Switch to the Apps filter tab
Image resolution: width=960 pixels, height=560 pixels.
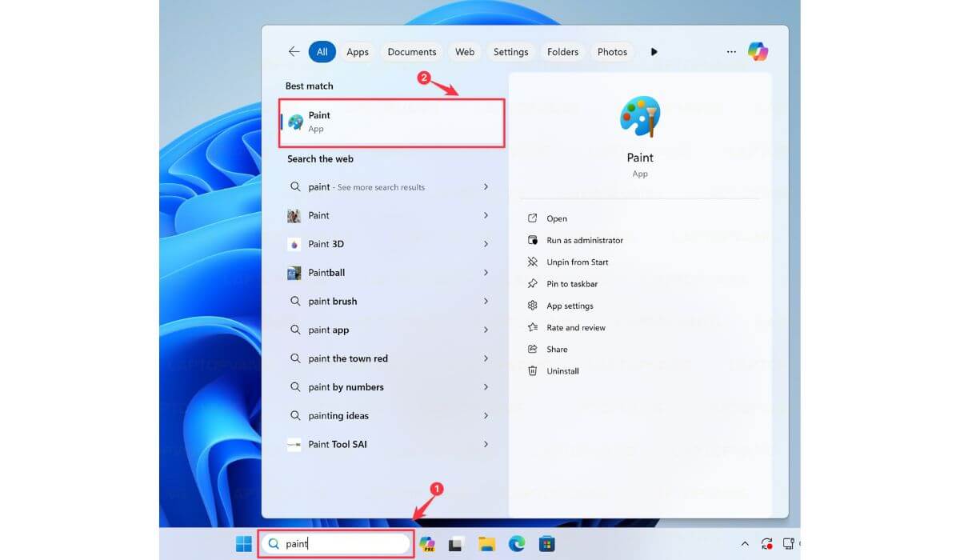coord(358,52)
